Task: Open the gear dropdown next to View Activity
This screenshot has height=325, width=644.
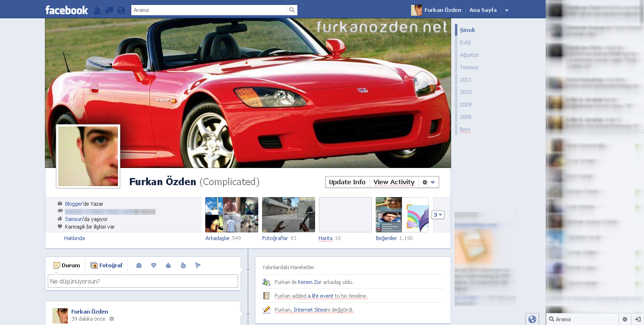Action: pos(429,182)
